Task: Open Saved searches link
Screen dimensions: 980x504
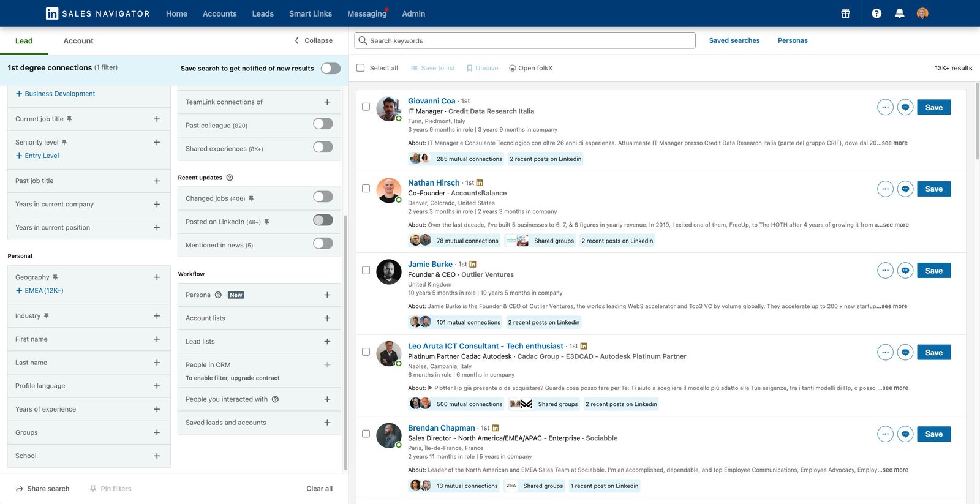Action: (x=734, y=40)
